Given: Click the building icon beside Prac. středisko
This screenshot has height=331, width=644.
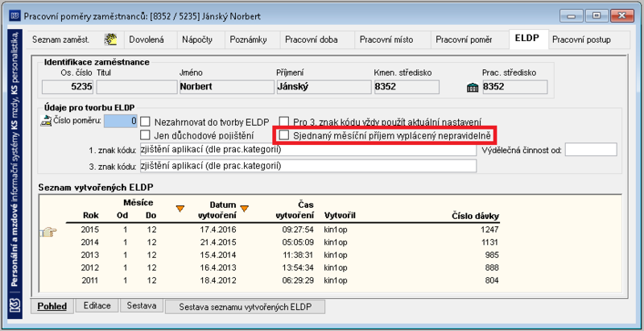Looking at the screenshot, I should click(473, 88).
